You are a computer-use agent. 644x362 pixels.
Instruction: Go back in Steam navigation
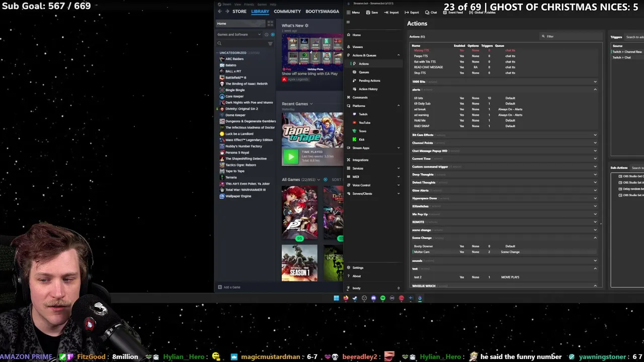coord(219,11)
